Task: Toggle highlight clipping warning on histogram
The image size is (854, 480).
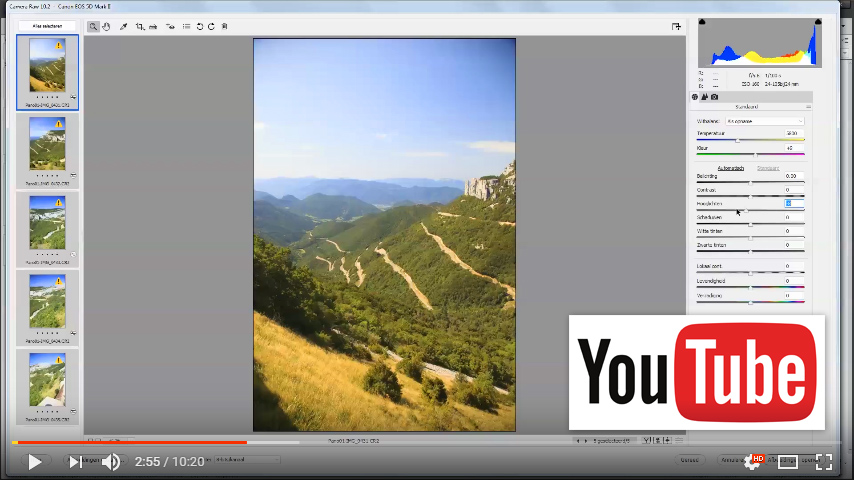Action: (816, 22)
